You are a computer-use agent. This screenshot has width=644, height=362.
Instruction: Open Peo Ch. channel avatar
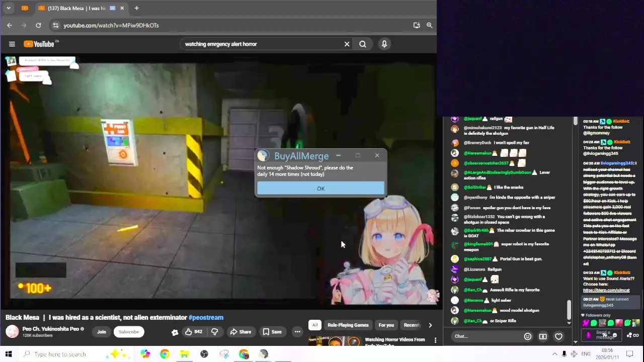(12, 331)
